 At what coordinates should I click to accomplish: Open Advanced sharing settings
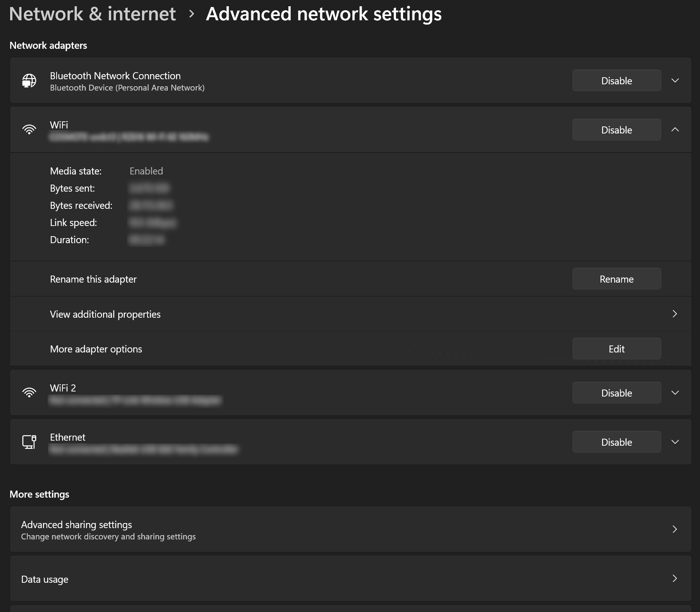coord(76,525)
